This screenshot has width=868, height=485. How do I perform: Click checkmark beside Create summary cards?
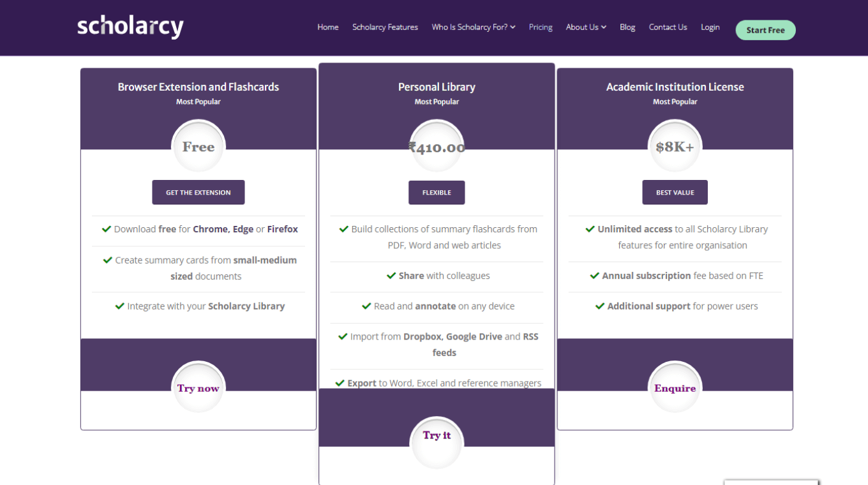click(x=108, y=260)
